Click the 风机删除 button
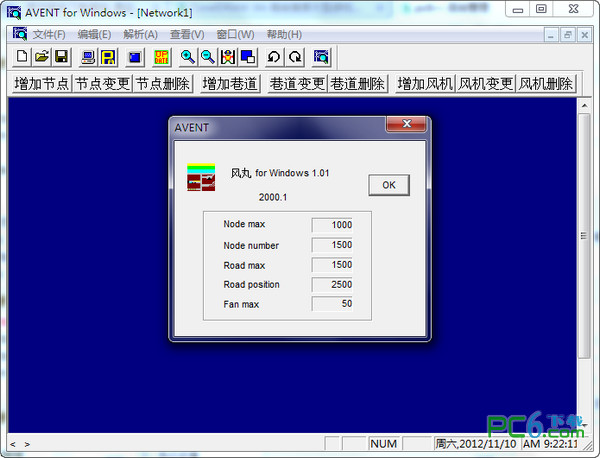 [546, 83]
